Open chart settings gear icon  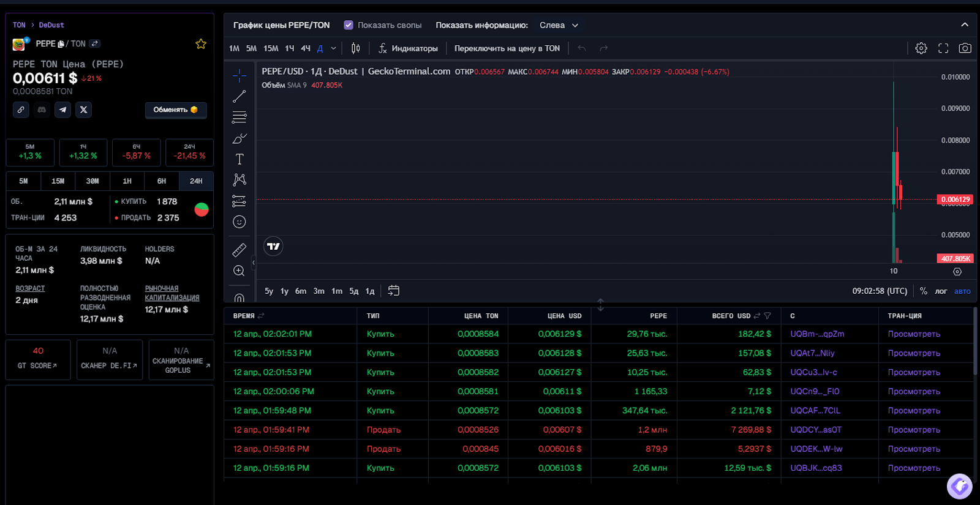click(x=921, y=48)
